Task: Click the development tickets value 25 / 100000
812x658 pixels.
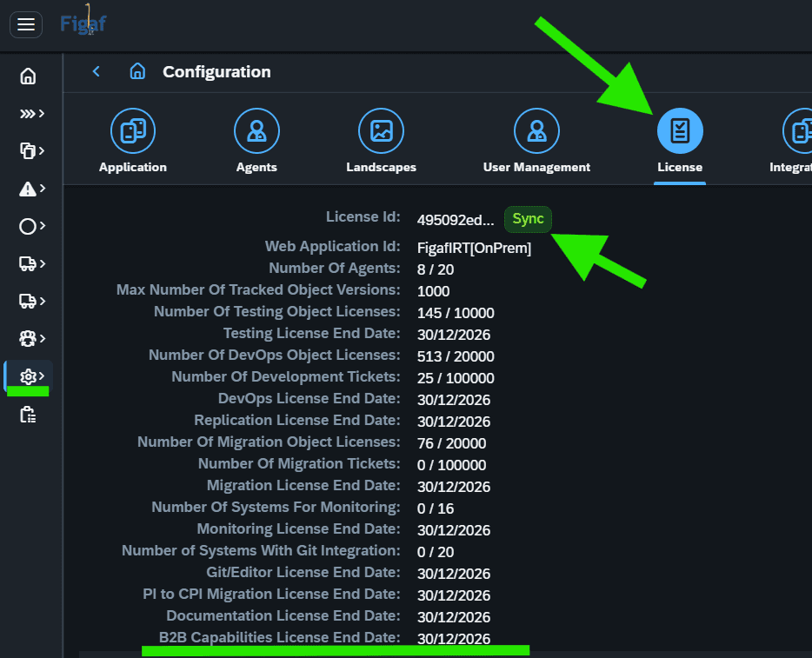Action: 456,378
